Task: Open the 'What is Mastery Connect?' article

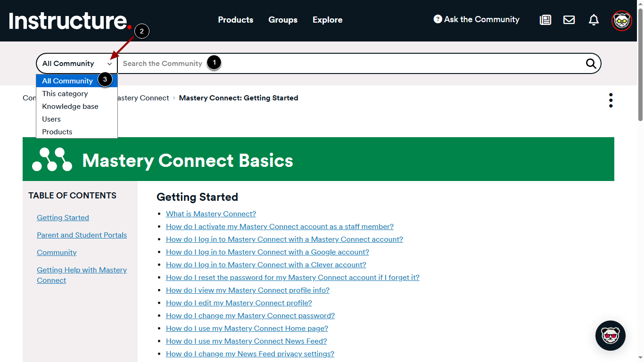Action: pyautogui.click(x=211, y=214)
